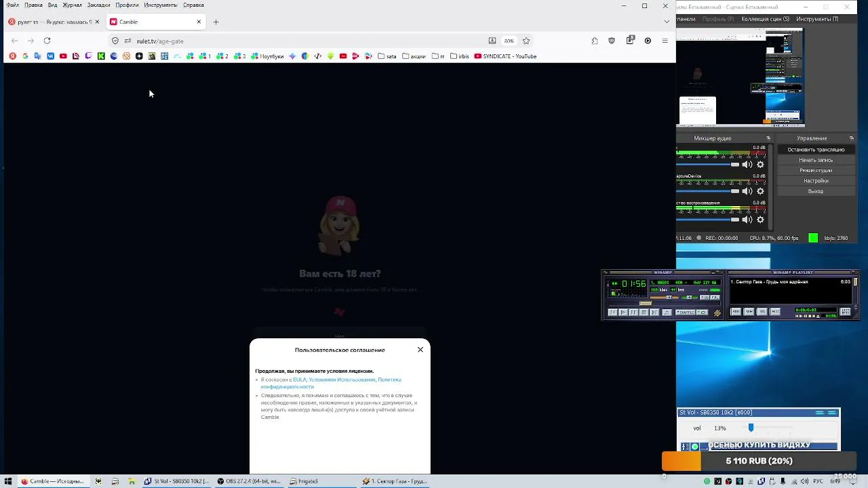Click Начать запись in OBS
Viewport: 868px width, 488px height.
point(816,160)
